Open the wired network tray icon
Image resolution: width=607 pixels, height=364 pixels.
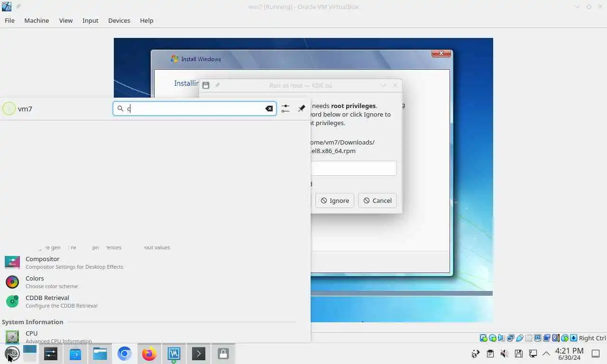coord(533,354)
